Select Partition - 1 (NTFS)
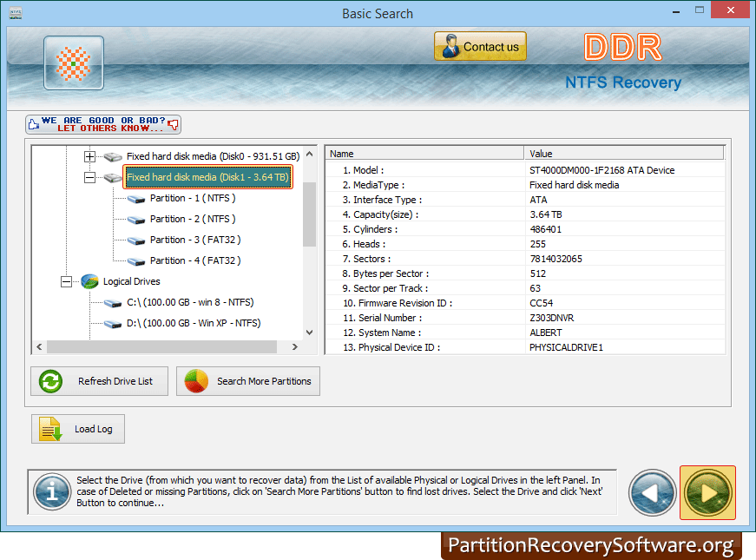Image resolution: width=756 pixels, height=560 pixels. pos(193,198)
